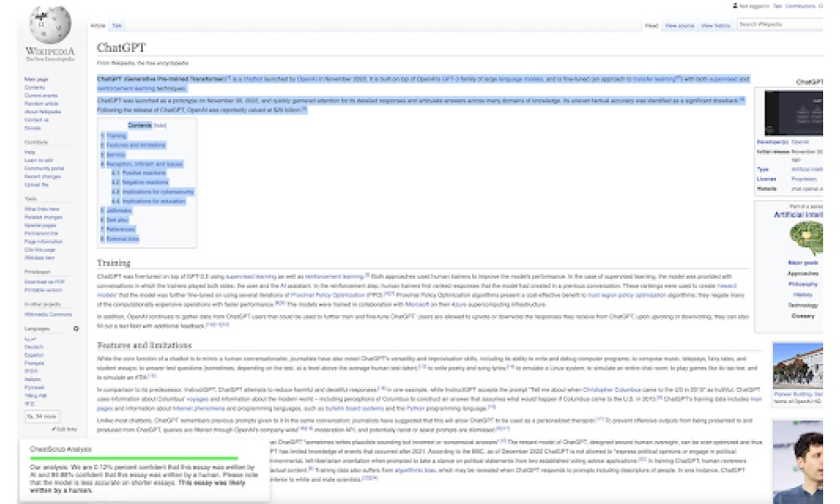Open the OpenAI headquarters building photo
Viewport: 840px width, 504px height.
[798, 365]
